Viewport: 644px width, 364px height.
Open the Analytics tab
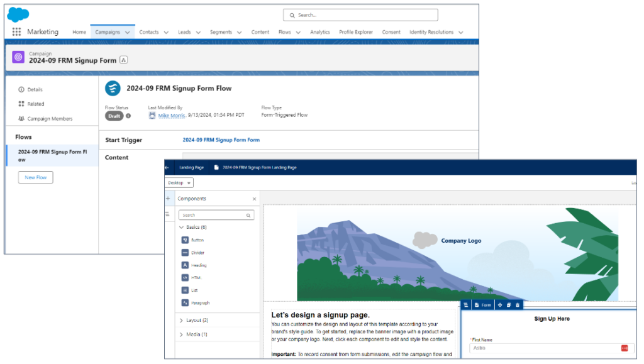click(319, 32)
